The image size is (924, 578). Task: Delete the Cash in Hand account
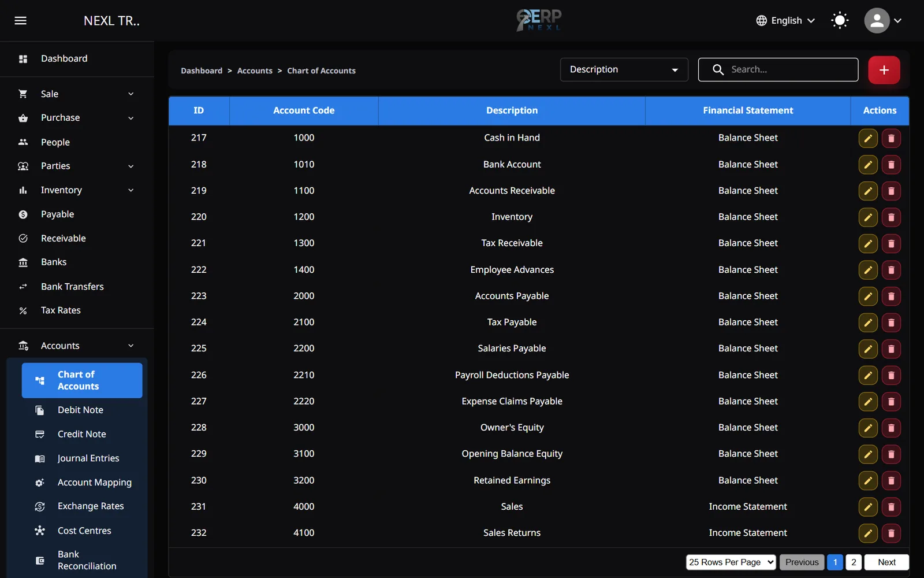[891, 138]
